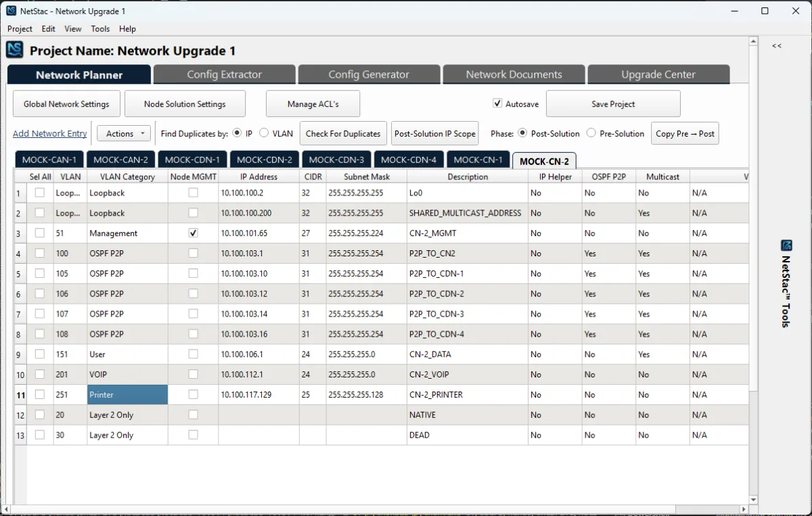
Task: Choose the Pre-Solution phase radio button
Action: tap(591, 133)
